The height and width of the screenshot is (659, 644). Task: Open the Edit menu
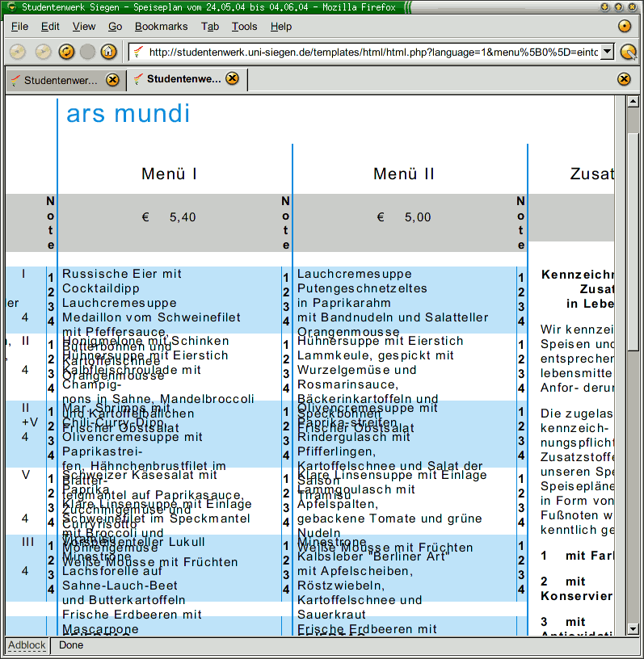[x=50, y=27]
